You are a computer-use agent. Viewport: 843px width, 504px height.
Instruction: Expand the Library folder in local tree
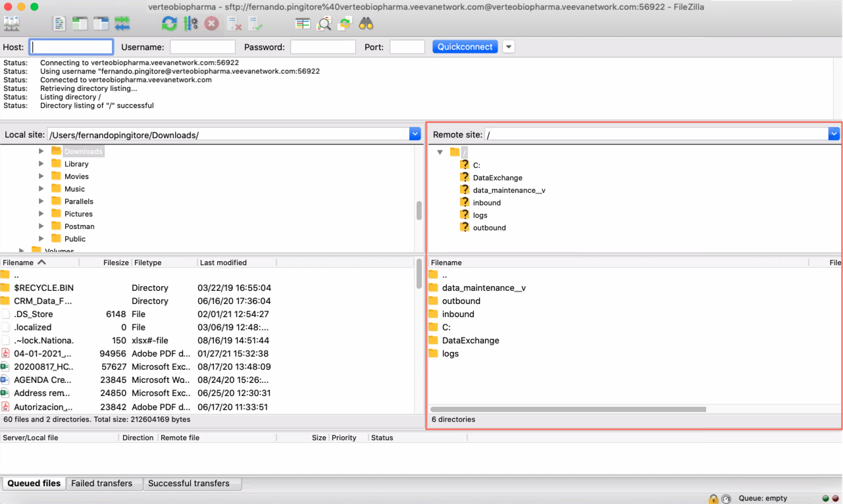41,164
